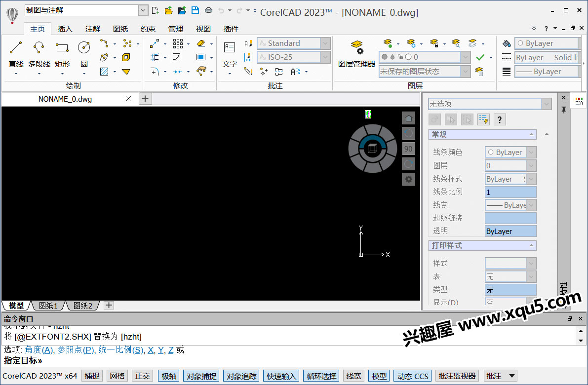This screenshot has width=588, height=385.
Task: Open the Text (文字) tool
Action: click(x=229, y=54)
